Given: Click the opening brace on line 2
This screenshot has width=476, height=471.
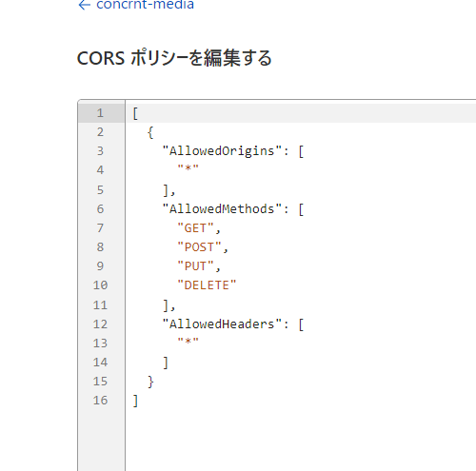Looking at the screenshot, I should (x=150, y=132).
